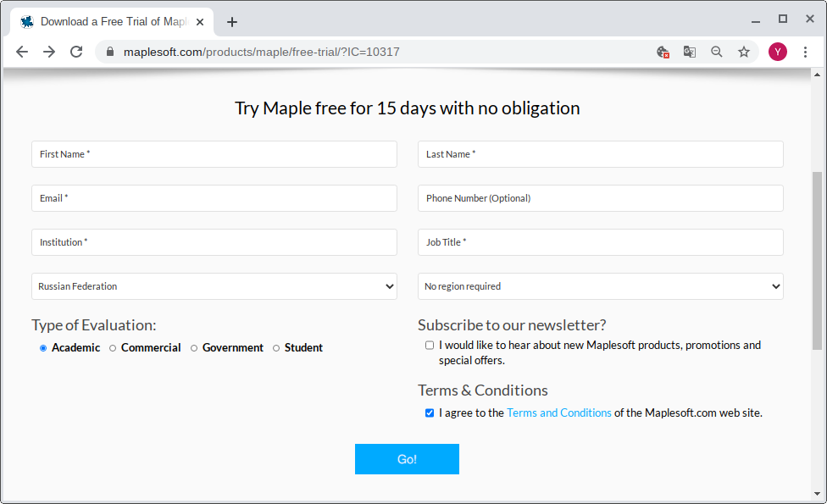Submit the form with Go!

pyautogui.click(x=407, y=459)
